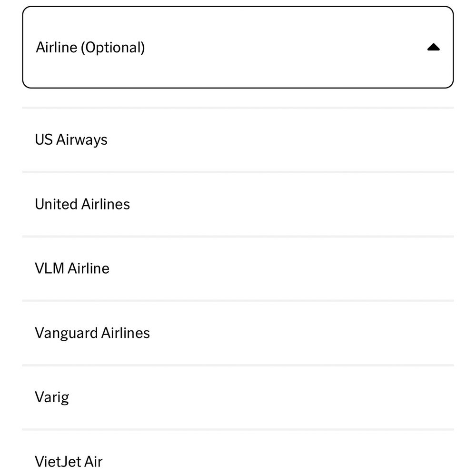Click the VLM Airline row
This screenshot has width=476, height=476.
pos(238,268)
